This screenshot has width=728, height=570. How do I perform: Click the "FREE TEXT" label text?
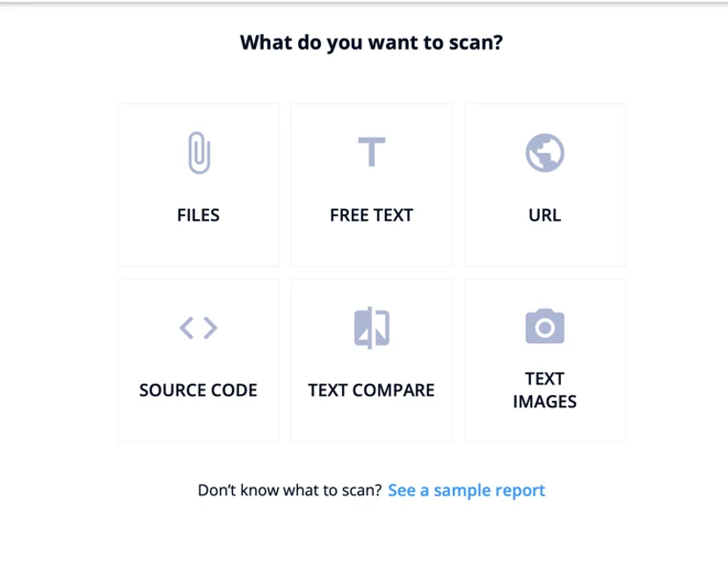[x=370, y=215]
